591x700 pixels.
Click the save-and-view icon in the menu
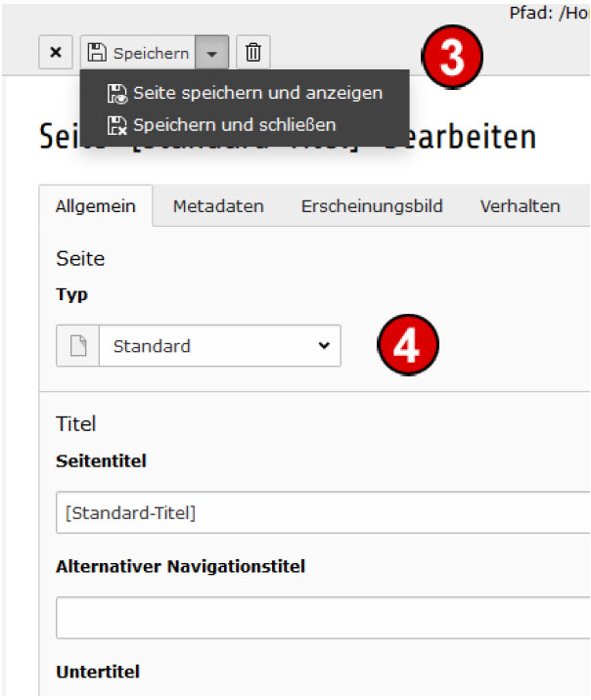(117, 94)
